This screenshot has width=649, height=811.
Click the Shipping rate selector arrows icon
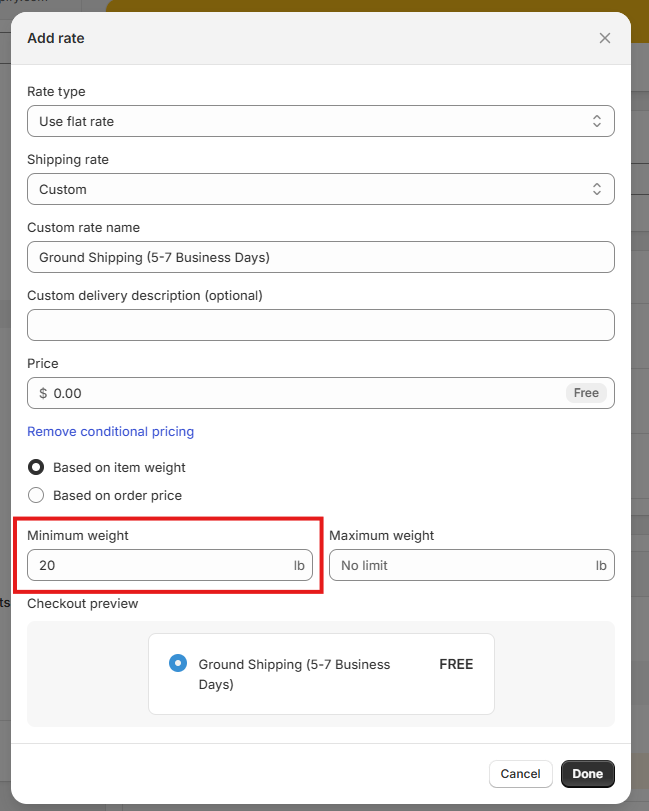click(x=597, y=189)
